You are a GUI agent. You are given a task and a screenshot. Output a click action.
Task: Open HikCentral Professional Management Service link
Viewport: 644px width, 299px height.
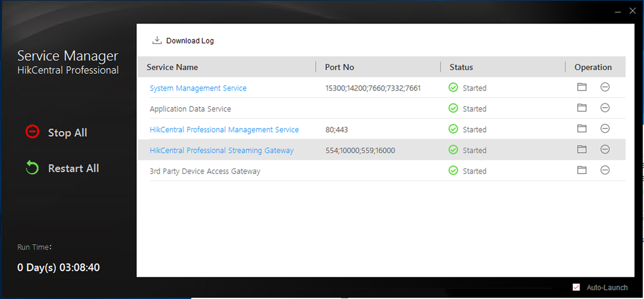pos(224,130)
